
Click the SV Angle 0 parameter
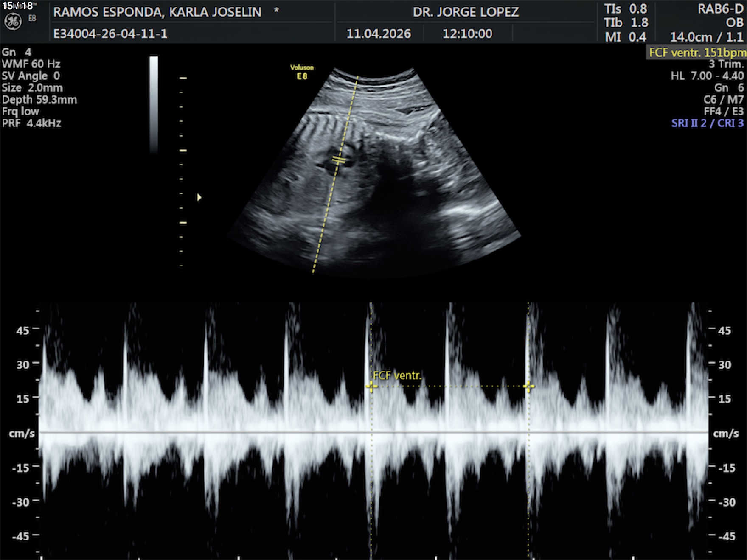click(x=31, y=76)
